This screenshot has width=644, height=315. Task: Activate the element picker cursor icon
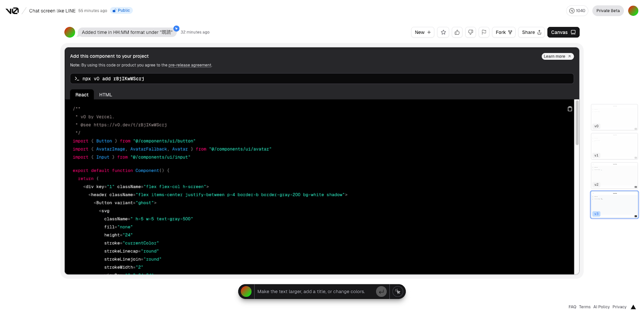398,292
